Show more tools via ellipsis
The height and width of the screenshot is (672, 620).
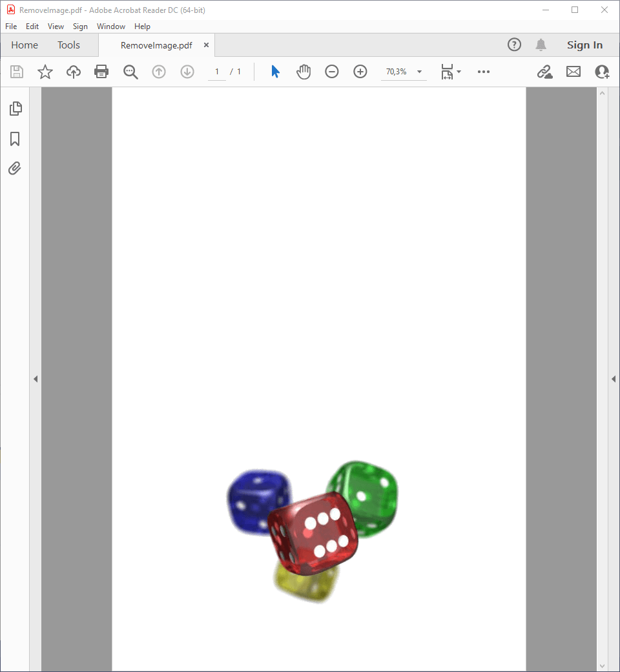[x=484, y=72]
